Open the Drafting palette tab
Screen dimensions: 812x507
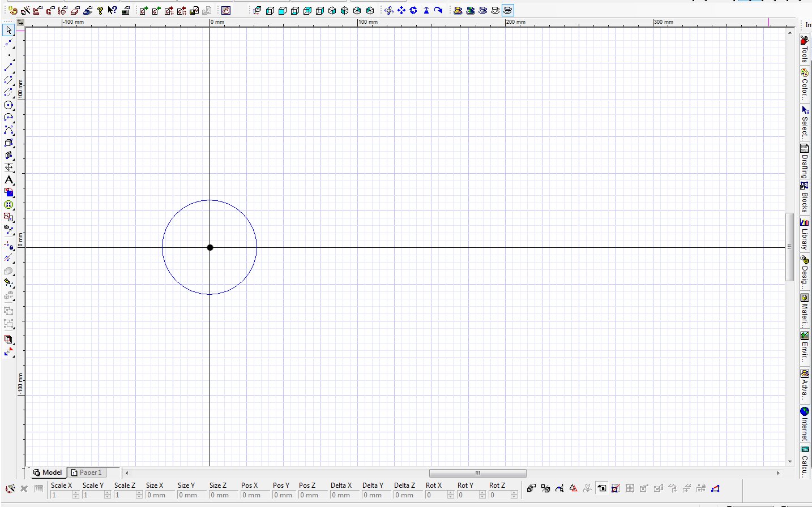(805, 161)
